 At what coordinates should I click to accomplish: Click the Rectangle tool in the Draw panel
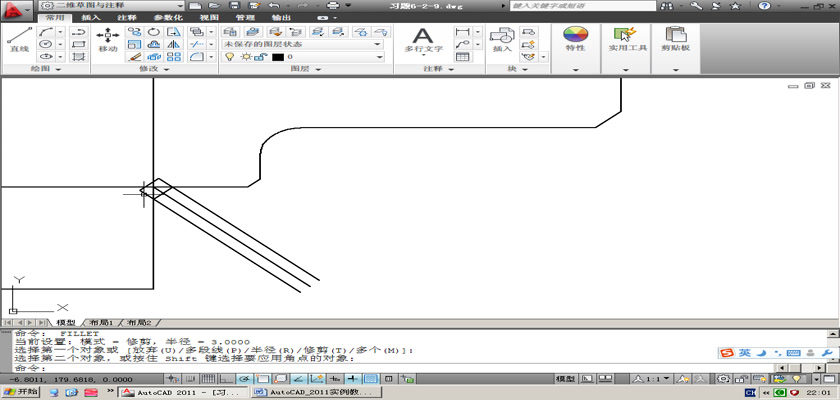[79, 44]
